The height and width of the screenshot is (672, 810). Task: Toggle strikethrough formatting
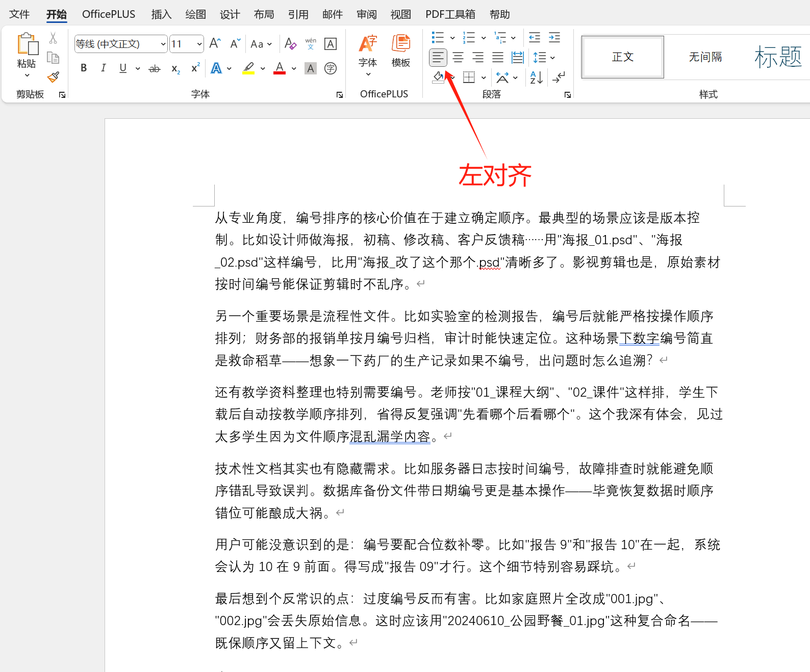click(155, 68)
